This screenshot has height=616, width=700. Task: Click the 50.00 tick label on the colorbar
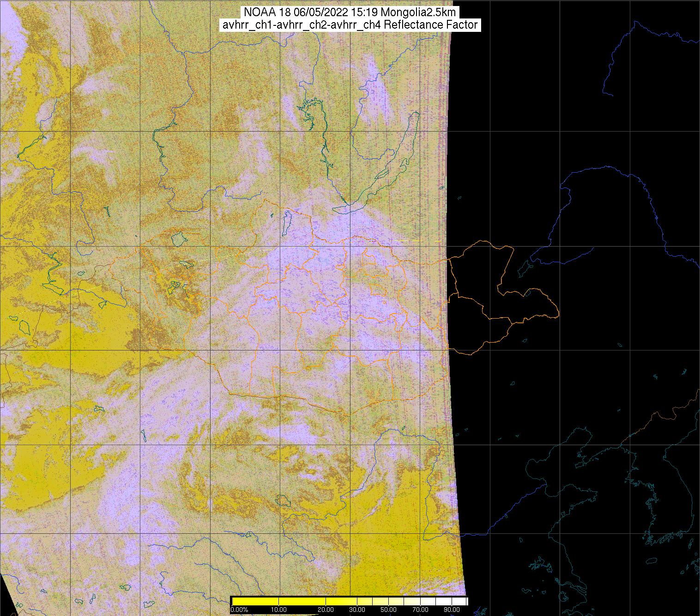(x=389, y=610)
